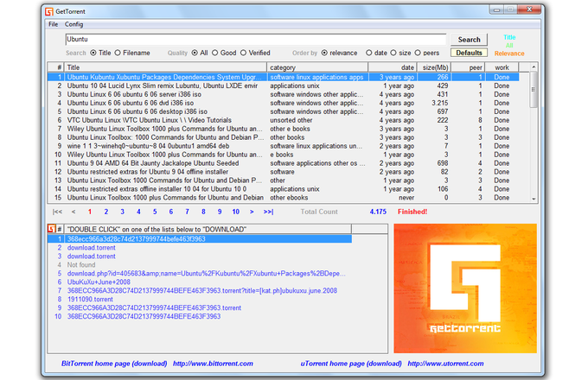Go to results page 5
The height and width of the screenshot is (380, 588).
point(155,212)
